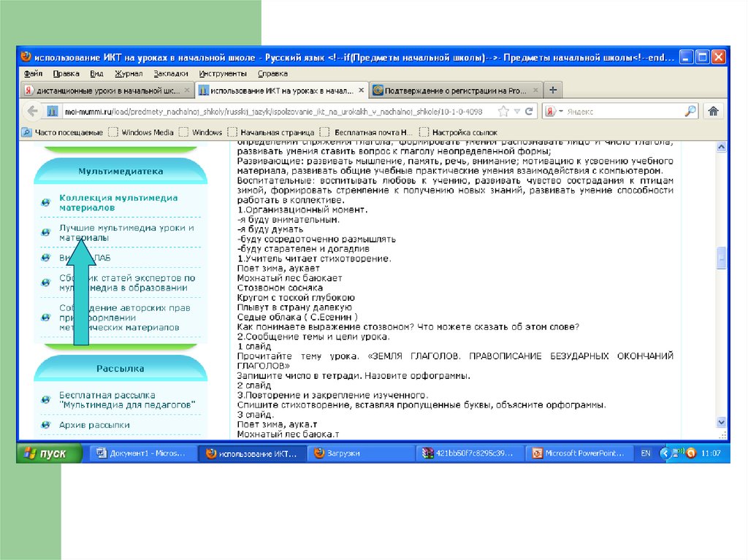Switch to 'Подтверждение о регистрации' tab
The width and height of the screenshot is (748, 560).
click(449, 91)
